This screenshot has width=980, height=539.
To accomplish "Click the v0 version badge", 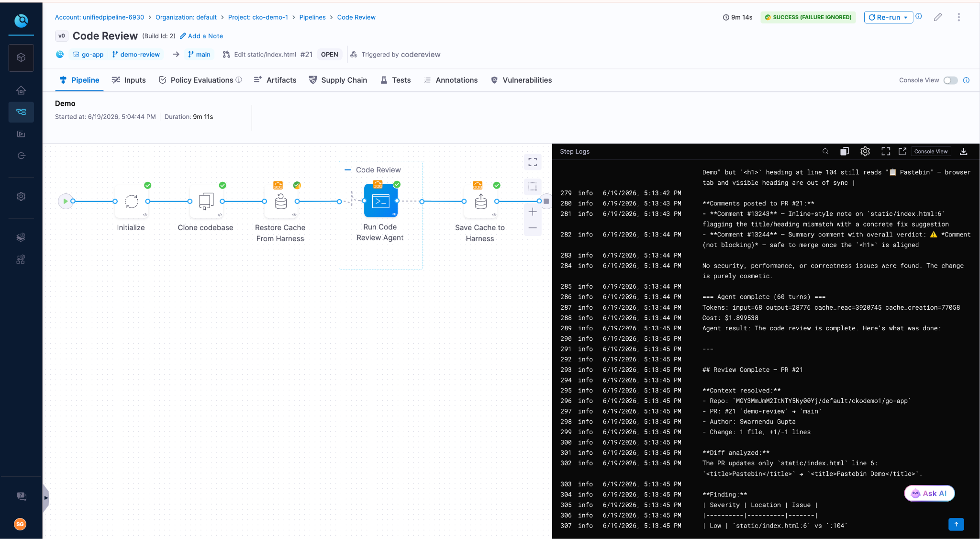I will [x=61, y=36].
